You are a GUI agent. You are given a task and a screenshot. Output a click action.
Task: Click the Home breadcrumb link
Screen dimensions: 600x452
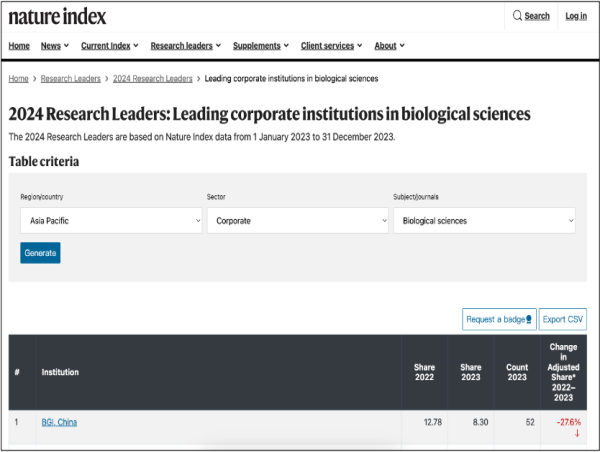click(x=18, y=78)
